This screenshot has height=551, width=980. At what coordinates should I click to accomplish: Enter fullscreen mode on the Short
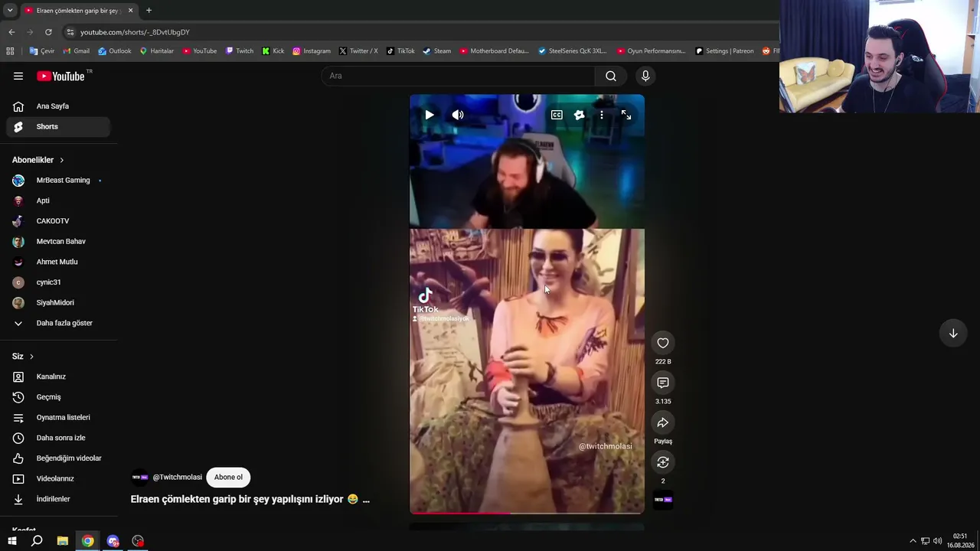(626, 115)
